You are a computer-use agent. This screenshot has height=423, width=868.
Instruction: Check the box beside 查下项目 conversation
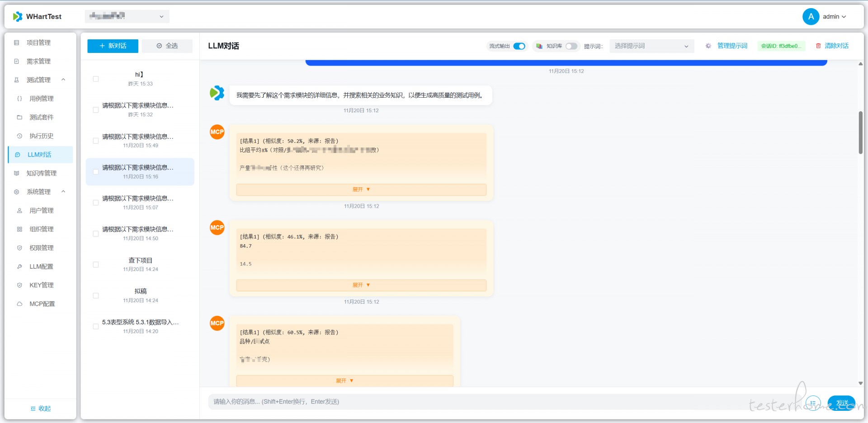(x=96, y=265)
